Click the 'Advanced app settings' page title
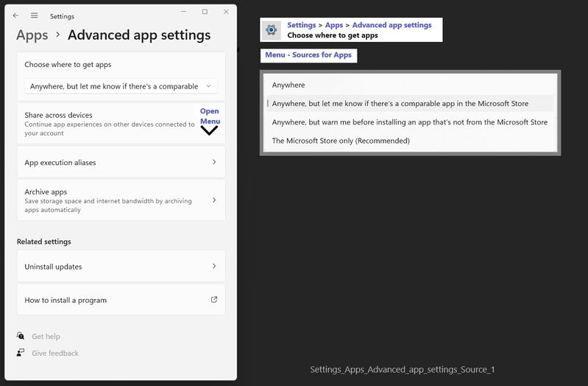 tap(139, 35)
